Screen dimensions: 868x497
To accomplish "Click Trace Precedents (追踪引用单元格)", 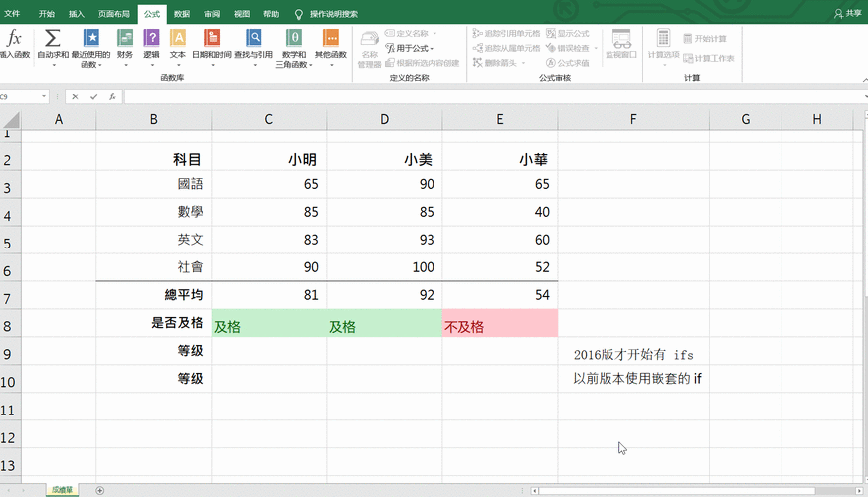I will [506, 33].
